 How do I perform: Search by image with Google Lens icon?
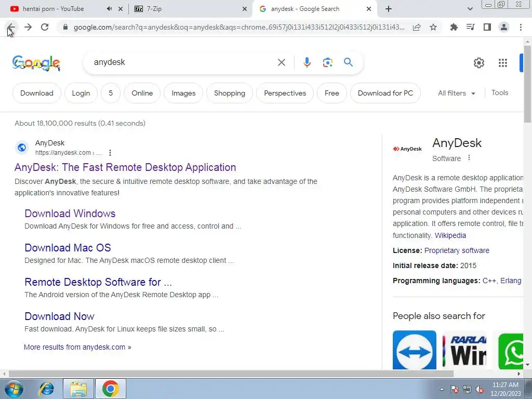[327, 62]
